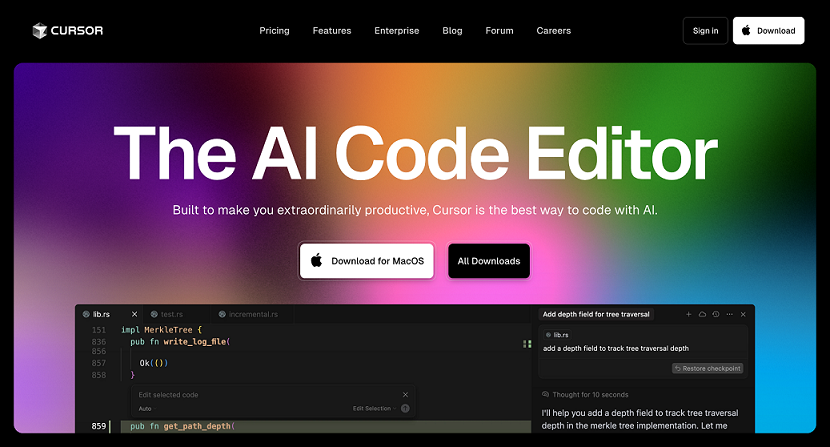Click Restore checkpoint button
This screenshot has height=447, width=830.
click(x=708, y=368)
